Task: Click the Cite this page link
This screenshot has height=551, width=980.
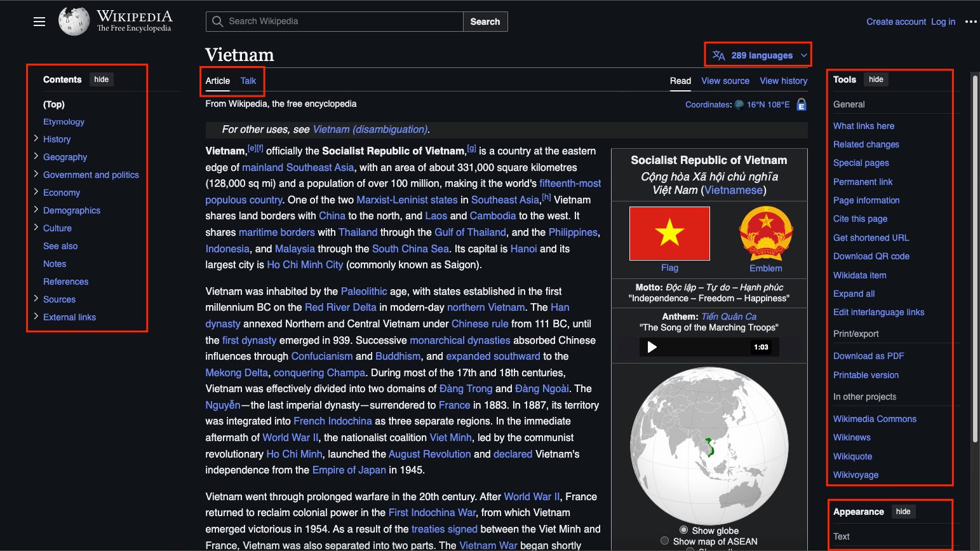Action: (861, 219)
